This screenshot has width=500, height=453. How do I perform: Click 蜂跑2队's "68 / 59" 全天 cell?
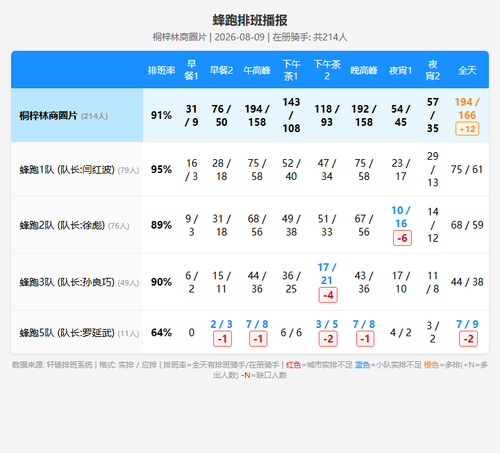point(467,225)
